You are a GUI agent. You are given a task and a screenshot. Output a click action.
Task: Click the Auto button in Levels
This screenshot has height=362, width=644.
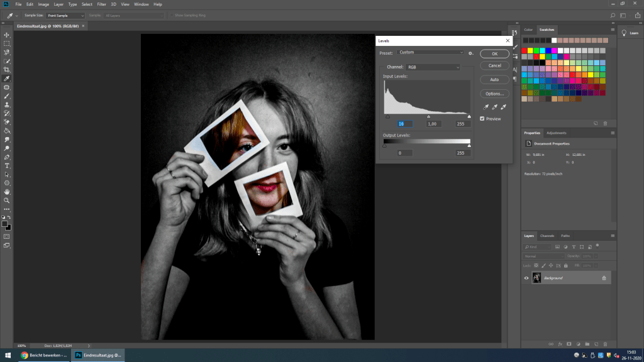coord(494,80)
